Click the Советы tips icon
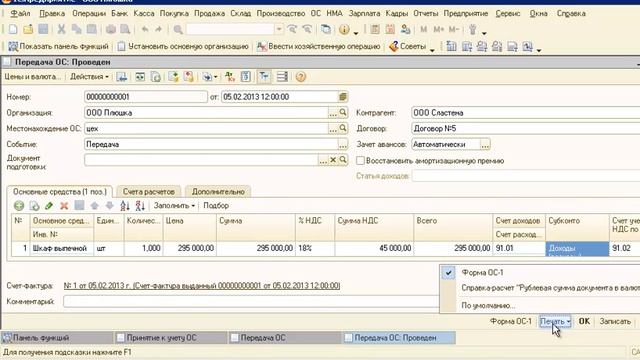The image size is (640, 360). coord(393,47)
